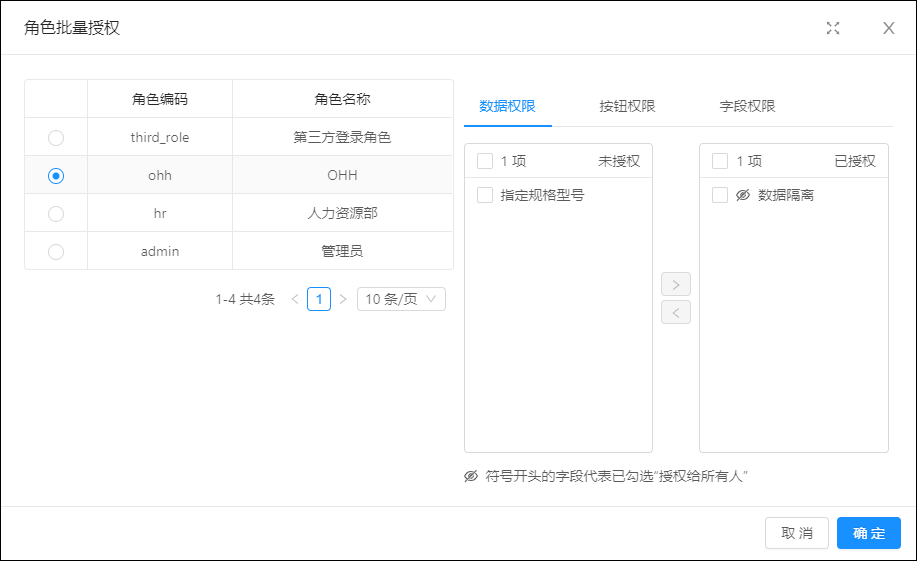Click the 第三方登录角色 name cell
The height and width of the screenshot is (561, 917).
tap(342, 137)
